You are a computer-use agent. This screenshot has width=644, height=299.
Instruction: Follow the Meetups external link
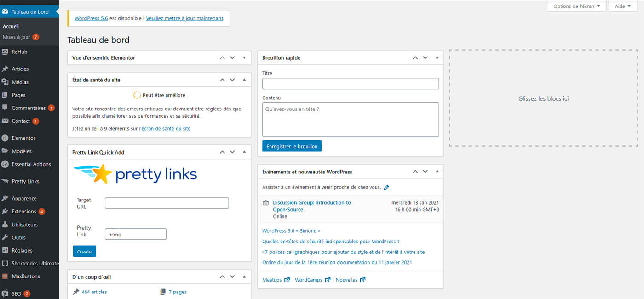tap(276, 280)
